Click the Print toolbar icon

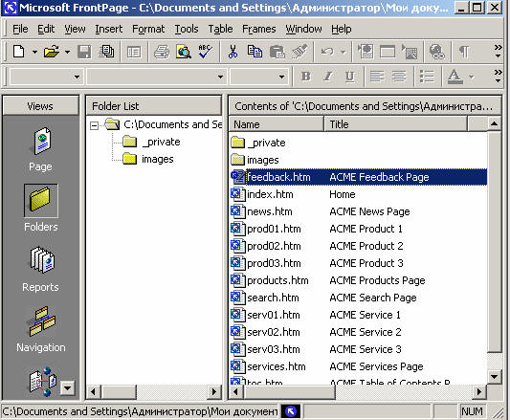[x=162, y=52]
